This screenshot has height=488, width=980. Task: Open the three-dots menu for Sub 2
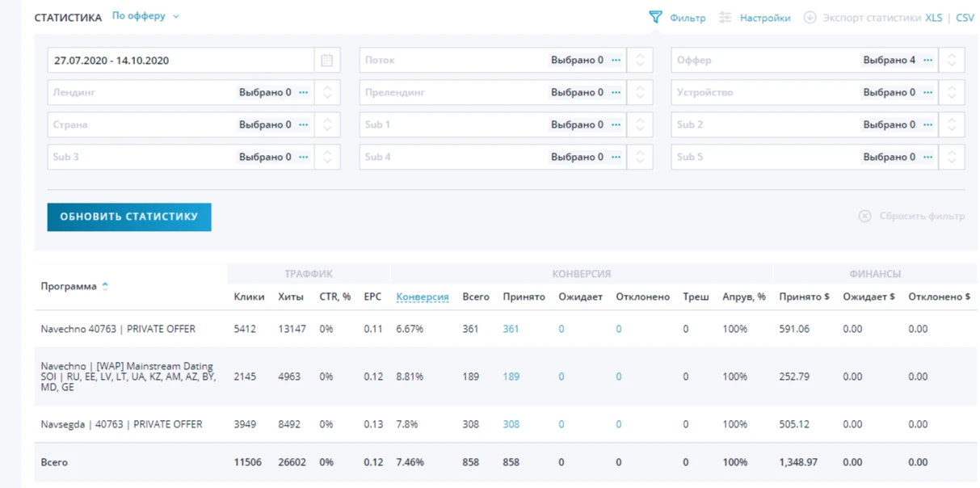(928, 124)
